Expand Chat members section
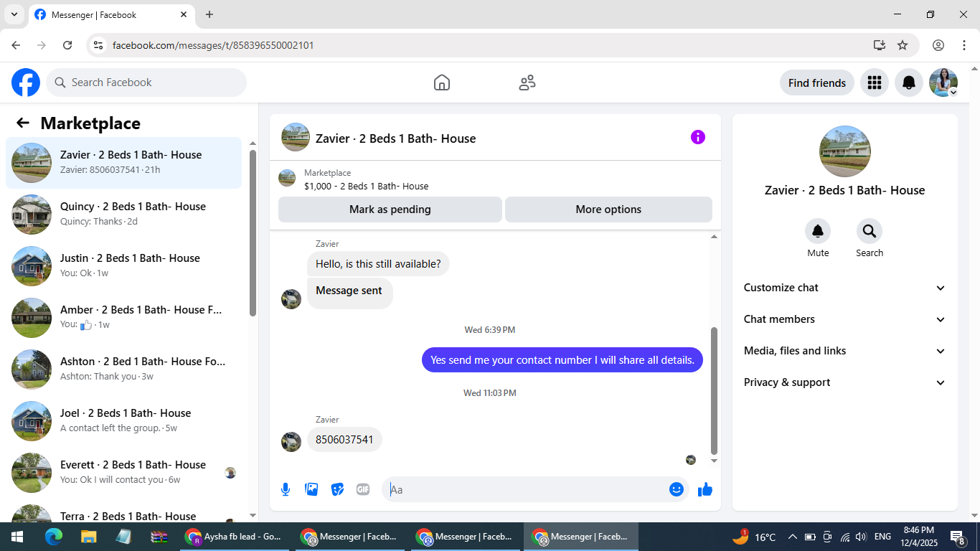The width and height of the screenshot is (980, 551). pyautogui.click(x=844, y=319)
